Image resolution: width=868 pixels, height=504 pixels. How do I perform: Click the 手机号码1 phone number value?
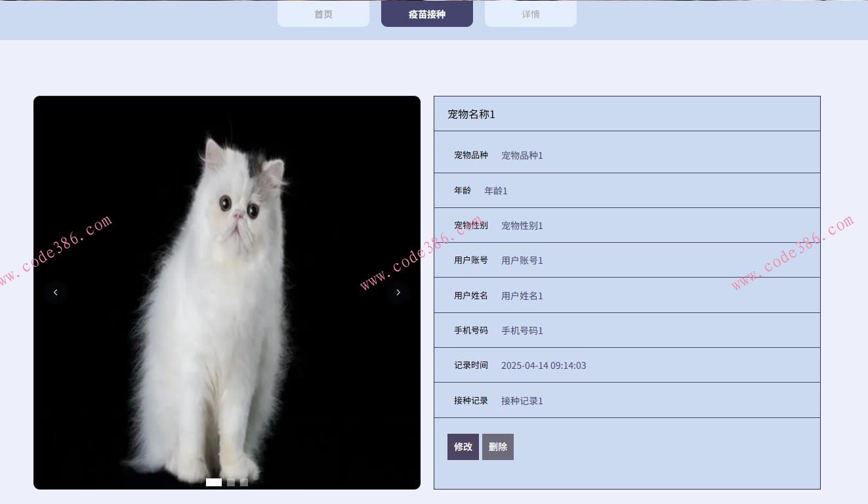521,331
